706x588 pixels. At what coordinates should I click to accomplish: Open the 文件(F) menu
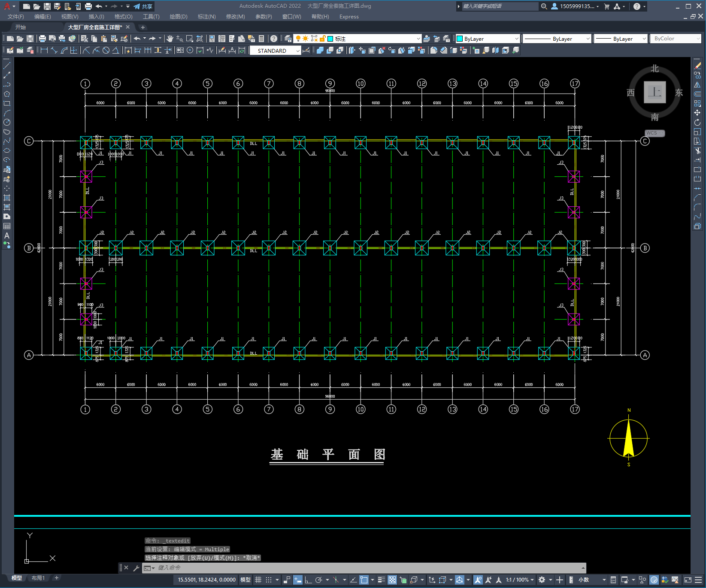16,17
